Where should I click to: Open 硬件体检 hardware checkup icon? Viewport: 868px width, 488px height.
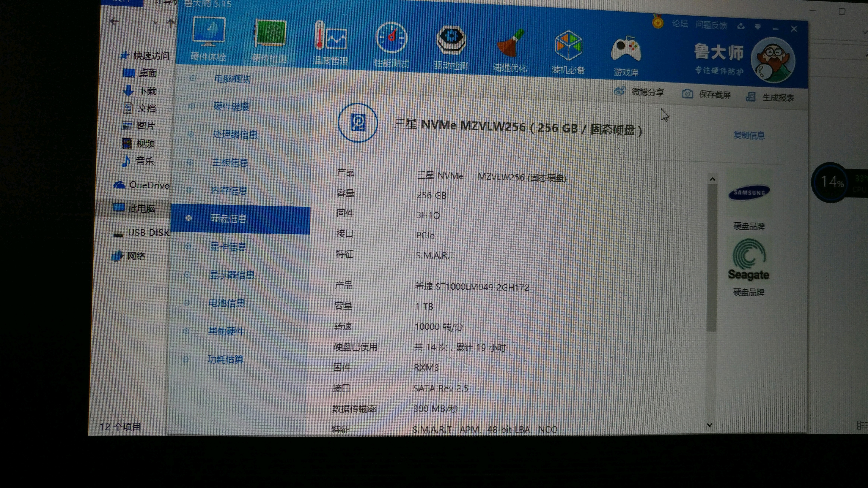click(209, 31)
